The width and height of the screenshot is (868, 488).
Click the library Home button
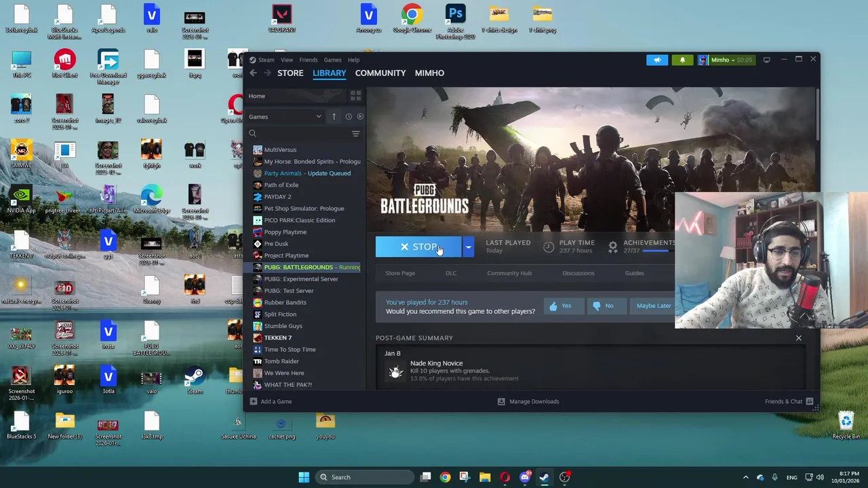[295, 96]
